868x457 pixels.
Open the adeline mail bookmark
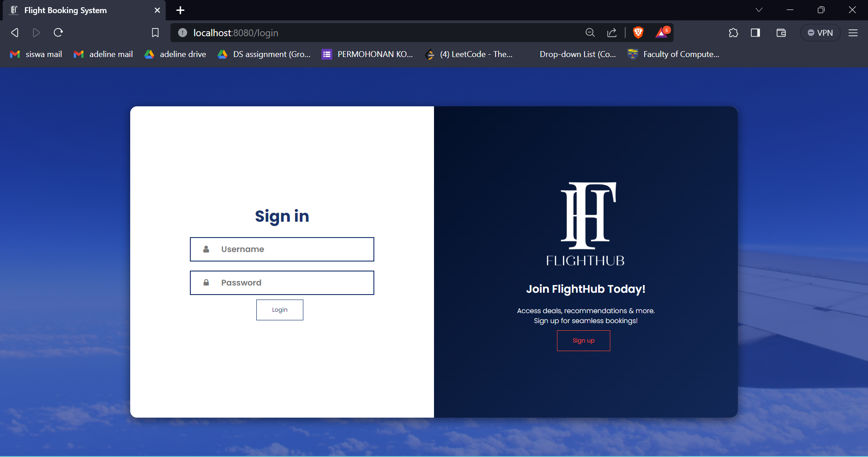(104, 54)
